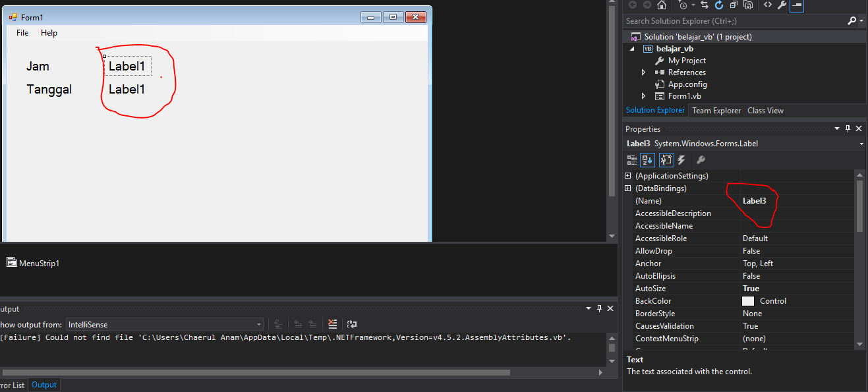Select the MenuStrip1 component in the tray

pyautogui.click(x=33, y=263)
